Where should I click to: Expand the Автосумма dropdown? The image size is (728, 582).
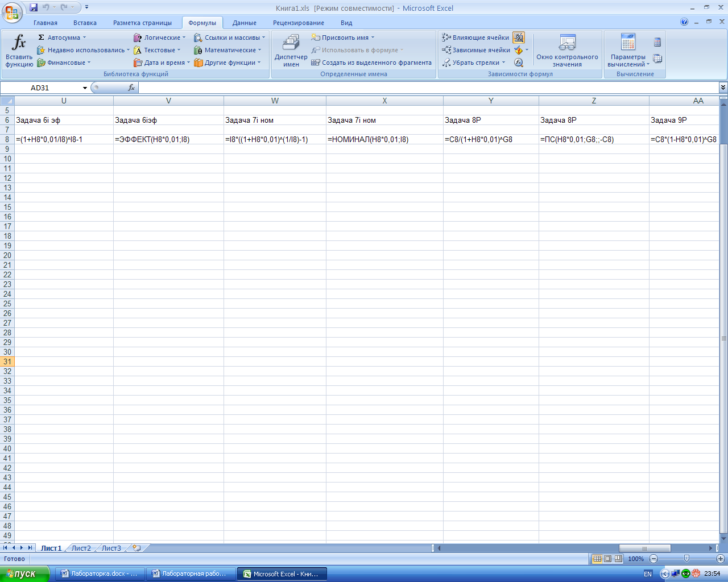point(84,38)
